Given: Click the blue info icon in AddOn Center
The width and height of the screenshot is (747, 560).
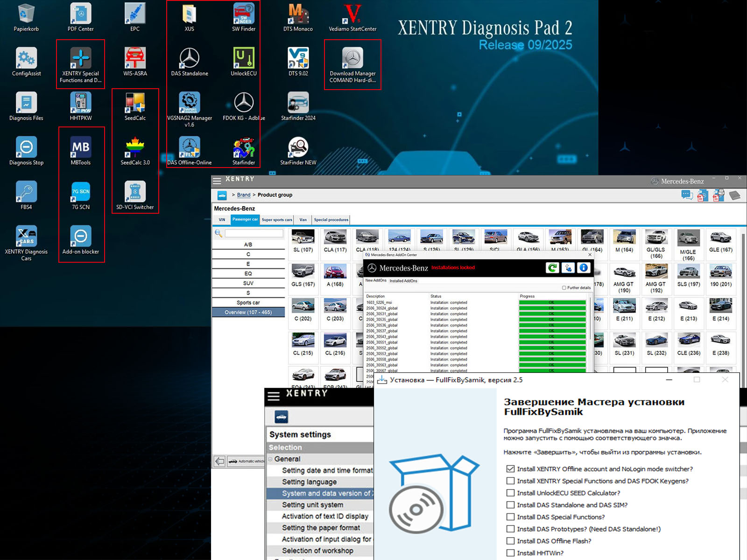Looking at the screenshot, I should point(583,268).
